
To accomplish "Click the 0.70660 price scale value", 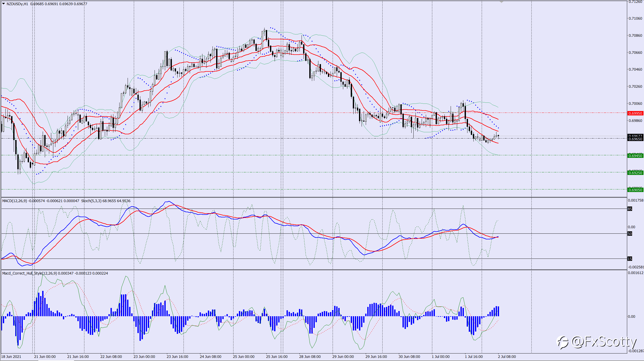I will (635, 53).
